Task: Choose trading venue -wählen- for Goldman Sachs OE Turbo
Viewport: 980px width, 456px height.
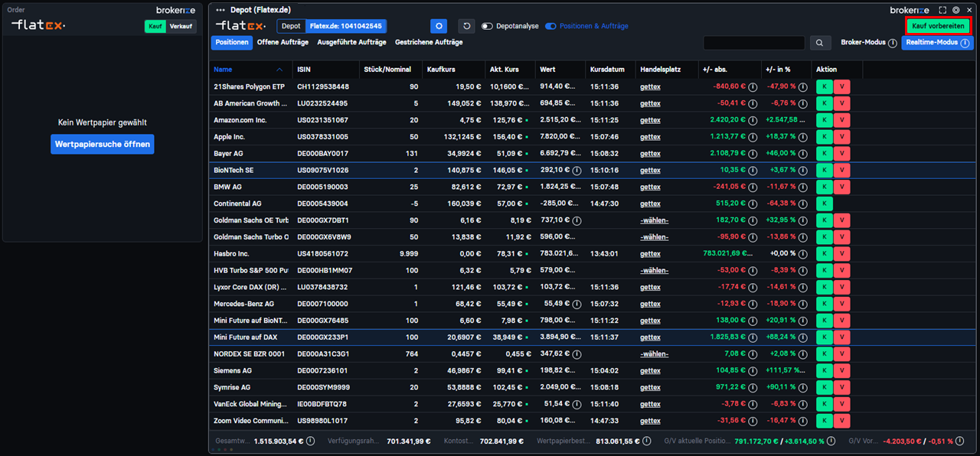Action: click(655, 220)
